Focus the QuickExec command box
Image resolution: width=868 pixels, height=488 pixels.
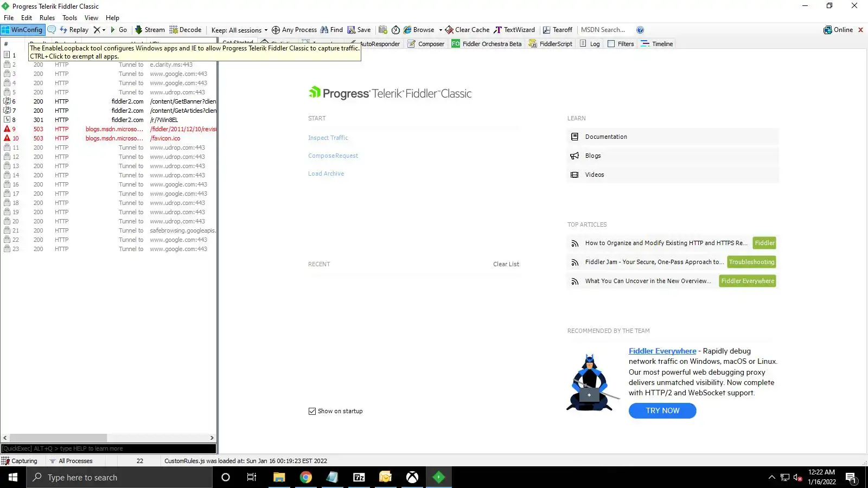pyautogui.click(x=108, y=448)
